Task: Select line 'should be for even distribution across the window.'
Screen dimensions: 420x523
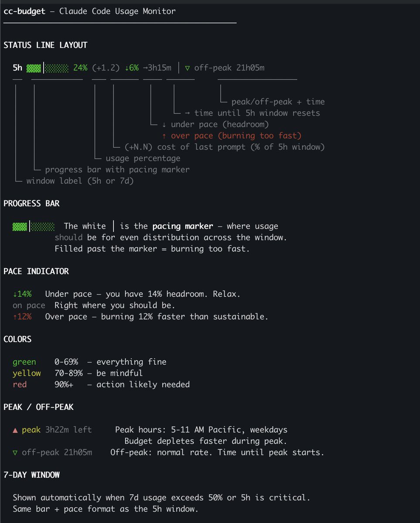Action: coord(171,238)
